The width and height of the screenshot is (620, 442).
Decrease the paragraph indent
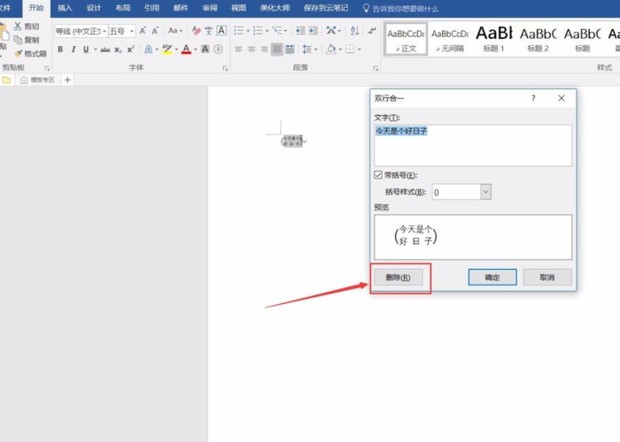300,30
